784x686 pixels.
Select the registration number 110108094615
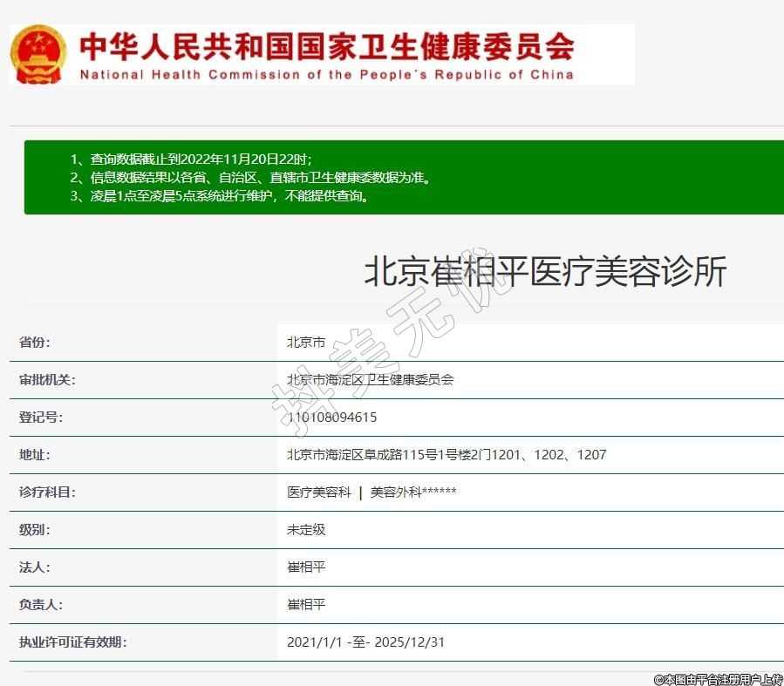[332, 418]
